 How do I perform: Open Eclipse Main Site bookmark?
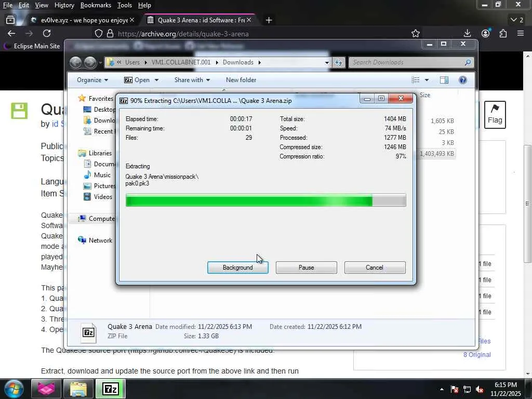(32, 46)
